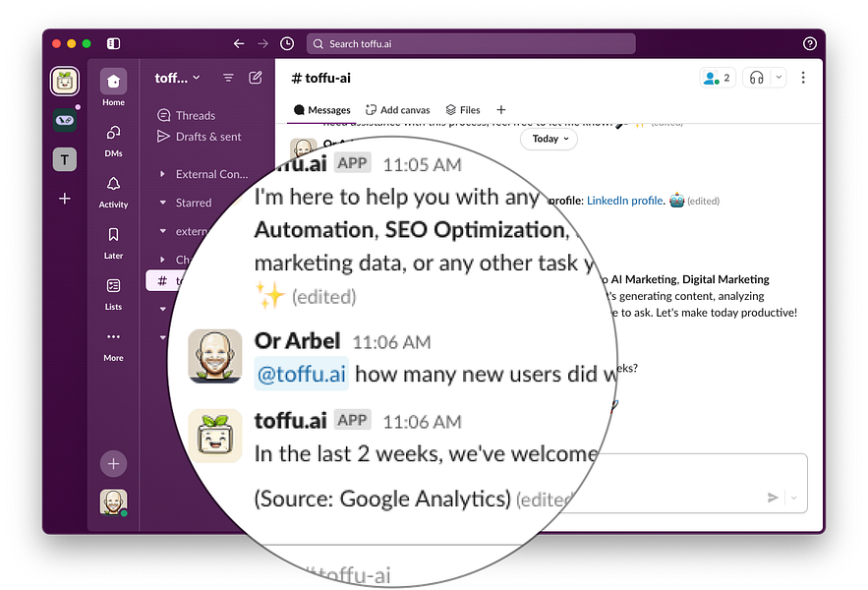Open the toff... workspace name dropdown
This screenshot has width=868, height=590.
pyautogui.click(x=177, y=78)
